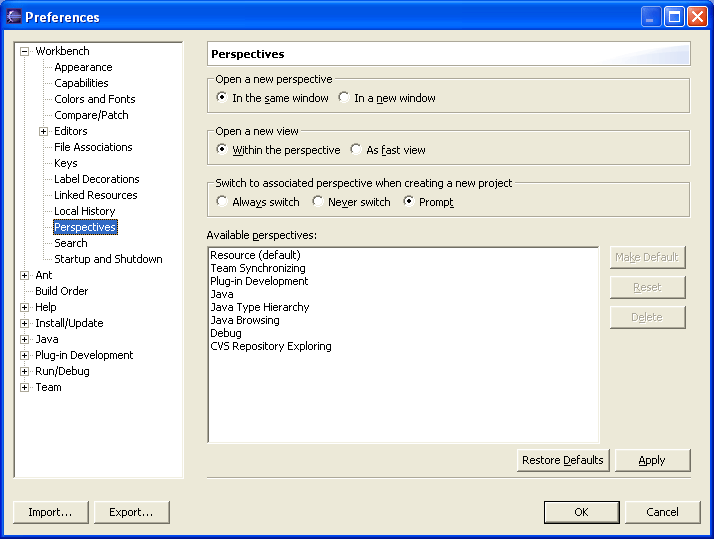Viewport: 714px width, 539px height.
Task: Expand the Run/Debug tree node
Action: (25, 371)
